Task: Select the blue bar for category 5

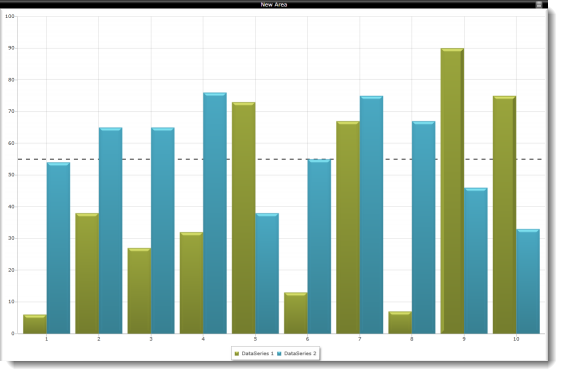Action: pos(267,273)
